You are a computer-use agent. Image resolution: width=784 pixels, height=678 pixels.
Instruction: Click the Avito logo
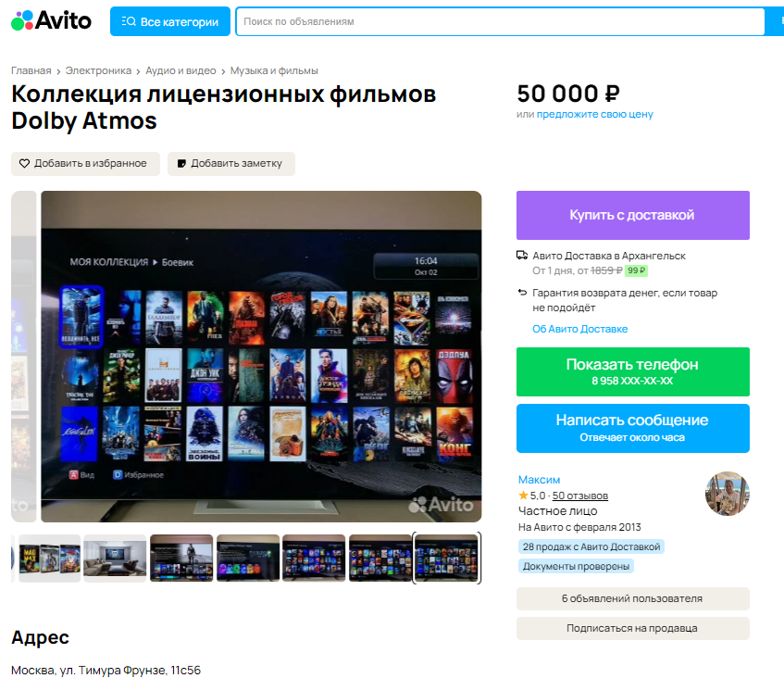point(51,20)
